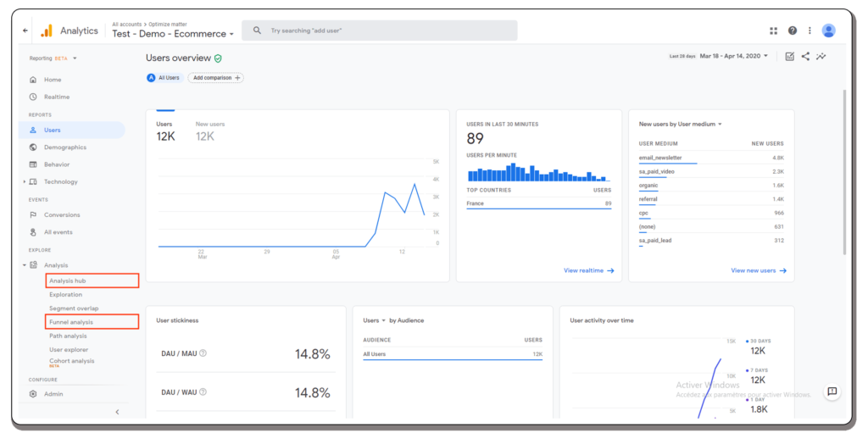Image resolution: width=868 pixels, height=439 pixels.
Task: Open the date range Mar 18 - Apr 14 dropdown
Action: [x=733, y=56]
